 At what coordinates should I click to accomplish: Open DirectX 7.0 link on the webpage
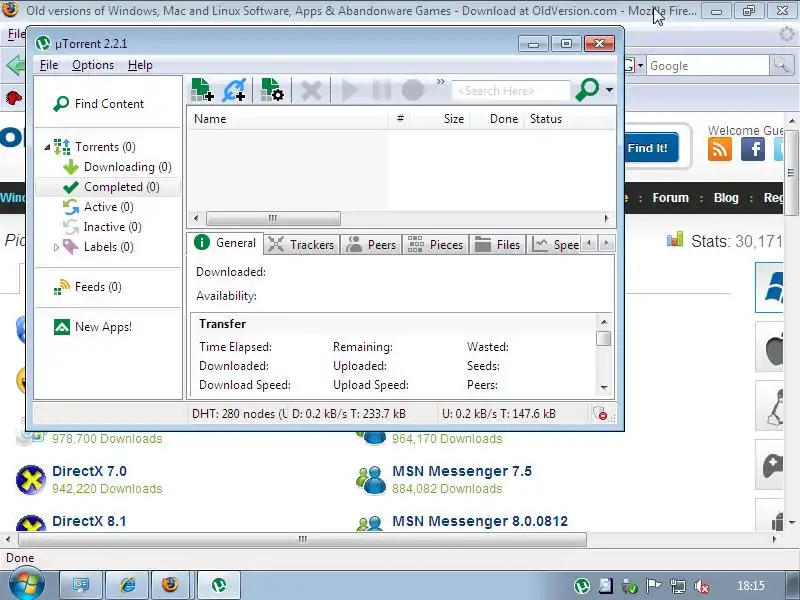pyautogui.click(x=89, y=471)
